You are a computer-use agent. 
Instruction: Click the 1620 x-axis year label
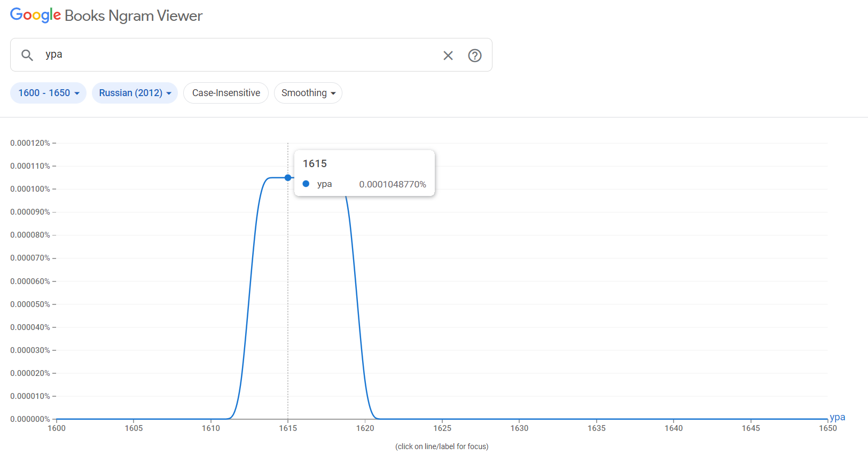(365, 428)
